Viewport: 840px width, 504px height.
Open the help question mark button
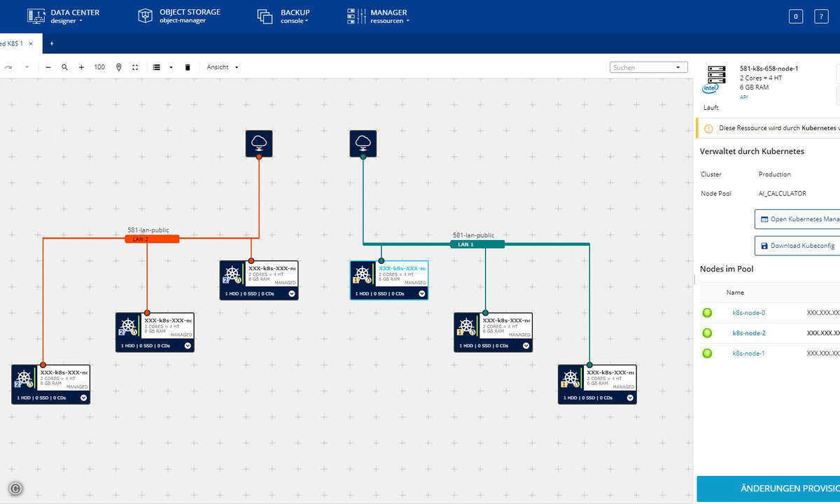click(822, 17)
